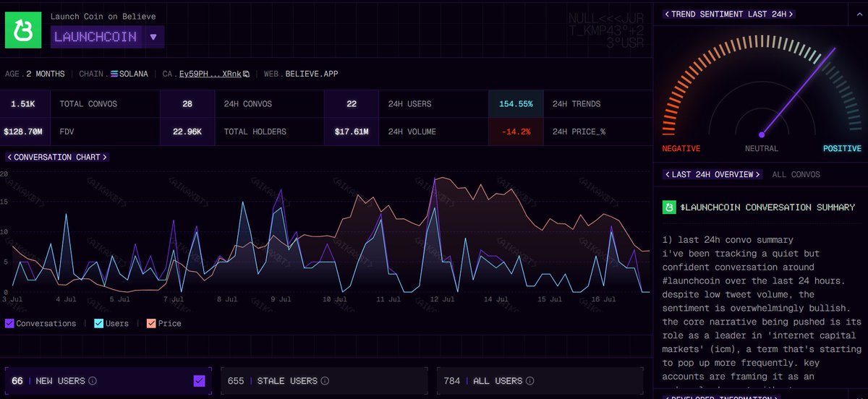Click the 9 Jul date marker on chart
The image size is (868, 399).
(x=281, y=299)
